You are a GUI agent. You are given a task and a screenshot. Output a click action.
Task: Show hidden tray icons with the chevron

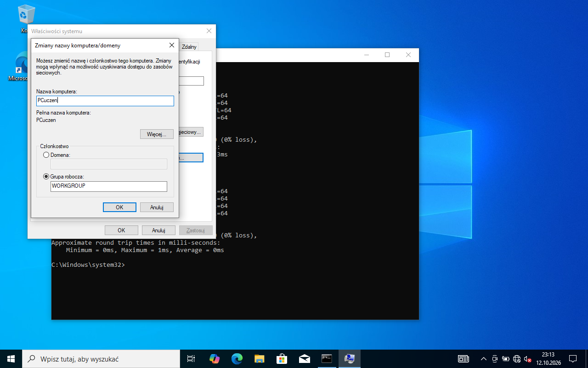click(x=483, y=359)
